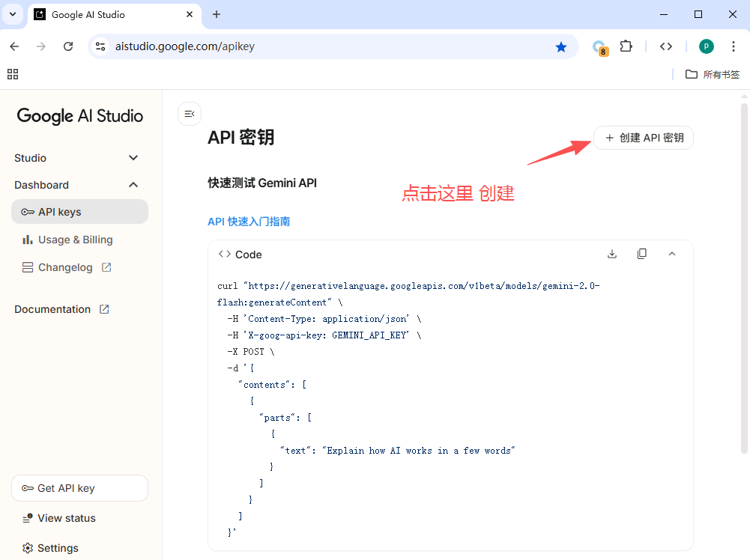Click the heading 快速测试 Gemini API
The height and width of the screenshot is (560, 750).
point(262,183)
